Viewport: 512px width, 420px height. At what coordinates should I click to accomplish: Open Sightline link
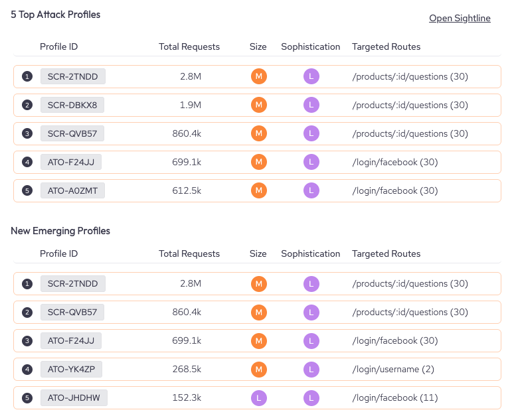460,18
